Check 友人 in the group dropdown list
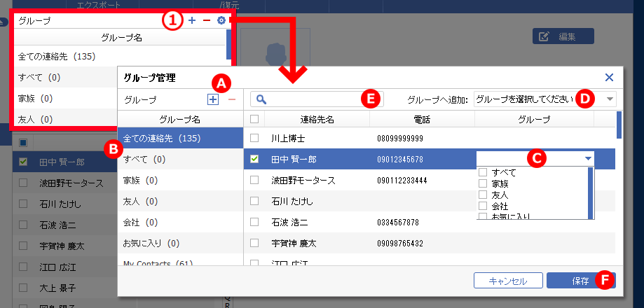The width and height of the screenshot is (644, 308). 483,194
